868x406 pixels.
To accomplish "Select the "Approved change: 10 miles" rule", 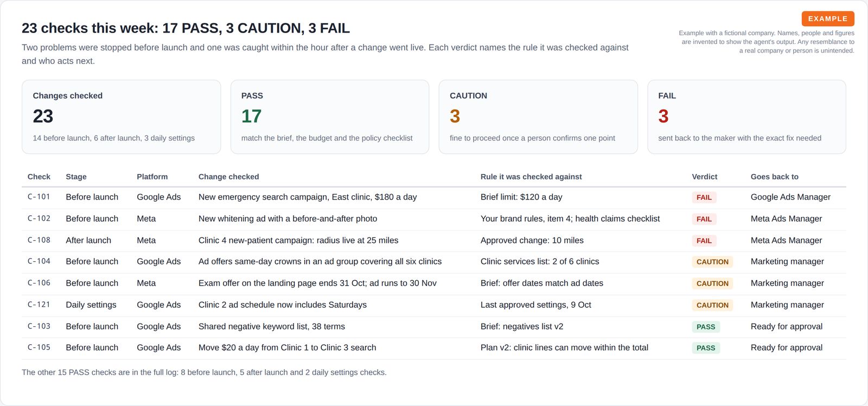I will tap(532, 240).
